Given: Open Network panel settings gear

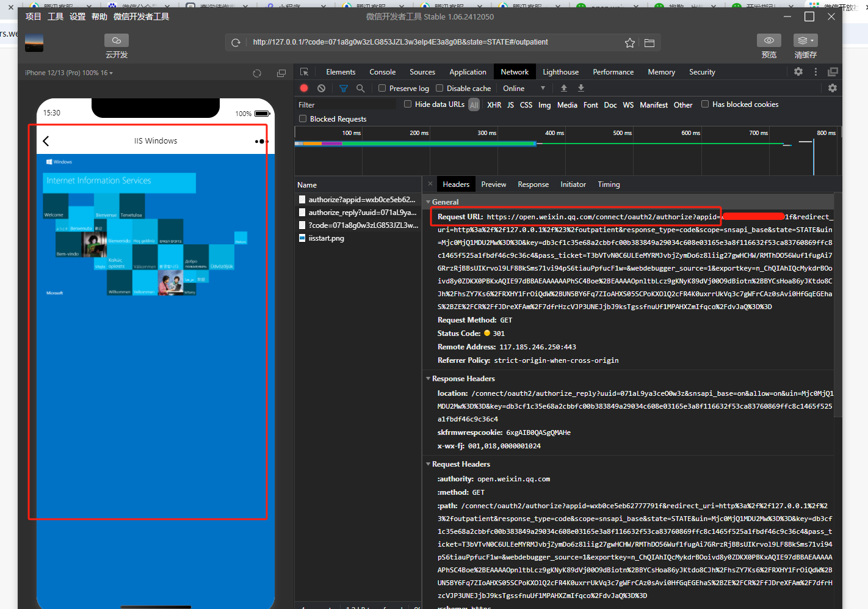Looking at the screenshot, I should point(833,88).
